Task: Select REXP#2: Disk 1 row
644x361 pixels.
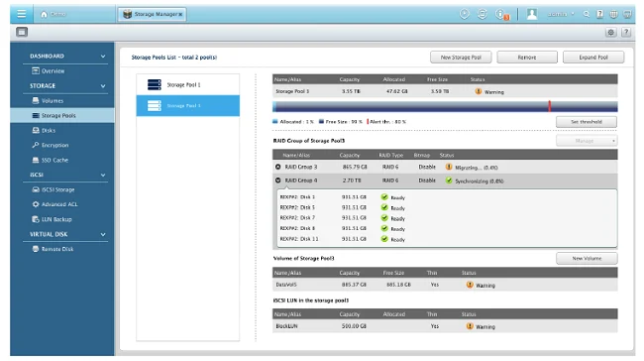Action: tap(447, 197)
